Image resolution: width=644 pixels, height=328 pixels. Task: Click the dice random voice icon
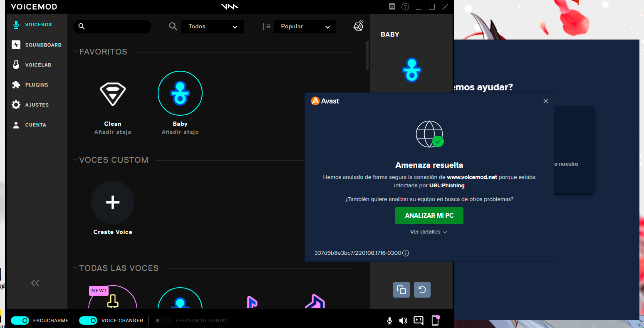click(x=359, y=26)
